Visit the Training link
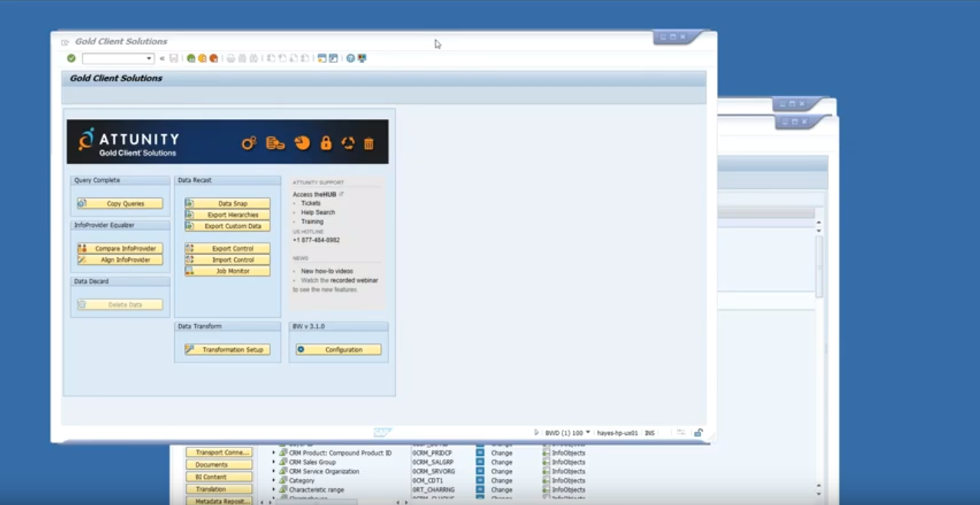Screen dimensions: 980x505 pos(312,222)
